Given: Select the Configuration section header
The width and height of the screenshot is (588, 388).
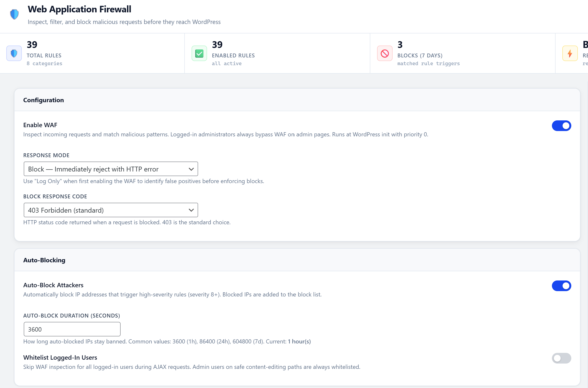Looking at the screenshot, I should 44,100.
